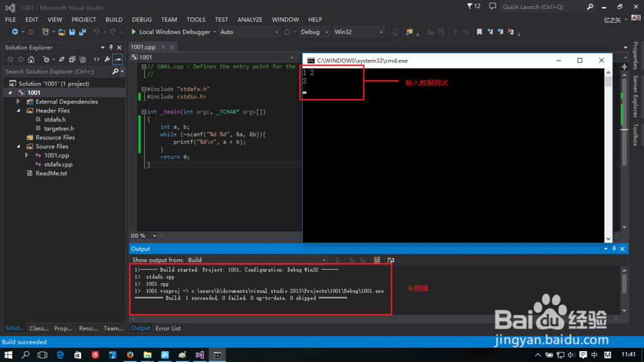Select stdafx.cpp in Solution Explorer
644x362 pixels.
coord(58,164)
